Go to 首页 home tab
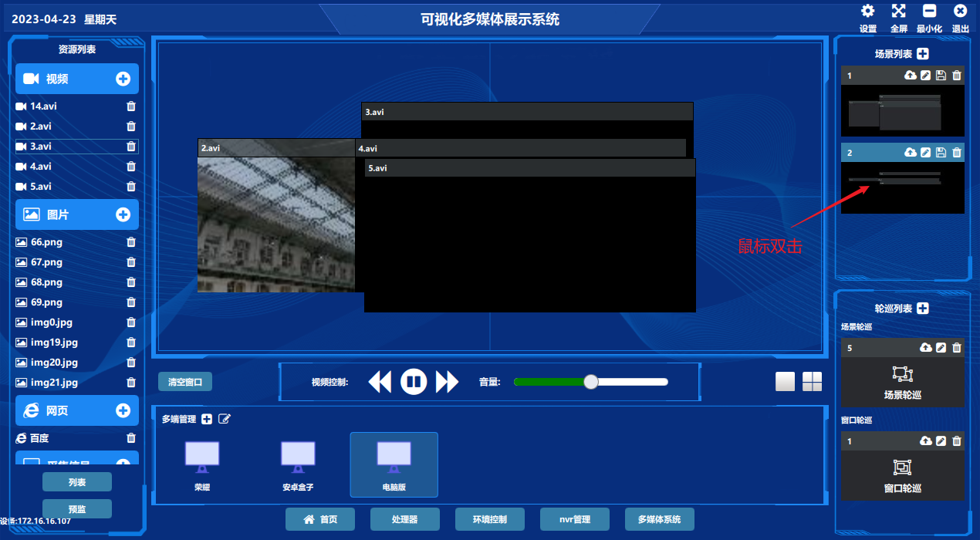This screenshot has height=540, width=980. 320,519
